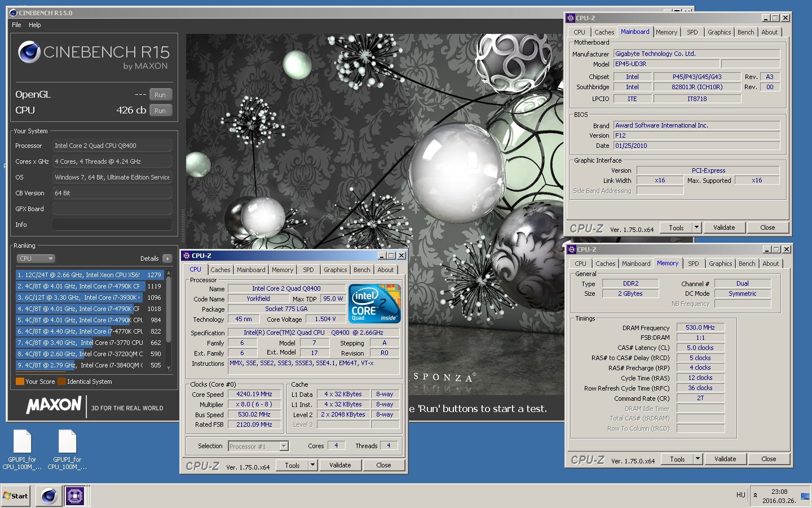The image size is (812, 508).
Task: Switch to Caches tab in front CPU-Z window
Action: tap(220, 270)
